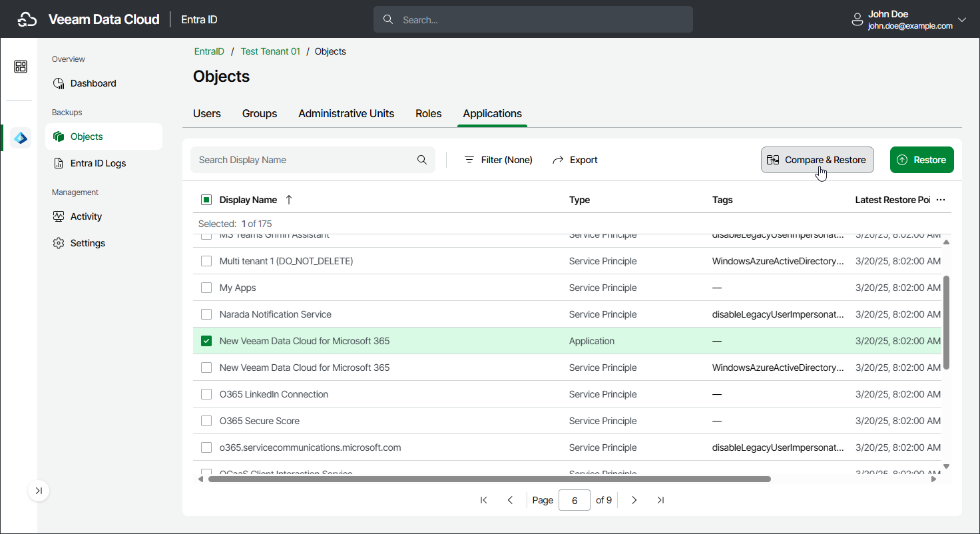Select the Entra ID product icon in left rail
This screenshot has width=980, height=534.
[21, 138]
